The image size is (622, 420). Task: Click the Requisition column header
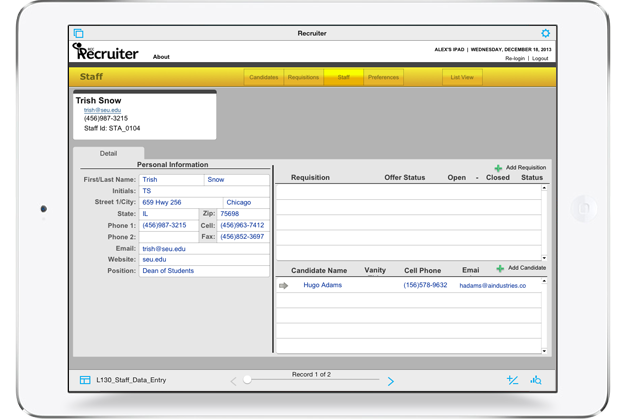(x=310, y=178)
